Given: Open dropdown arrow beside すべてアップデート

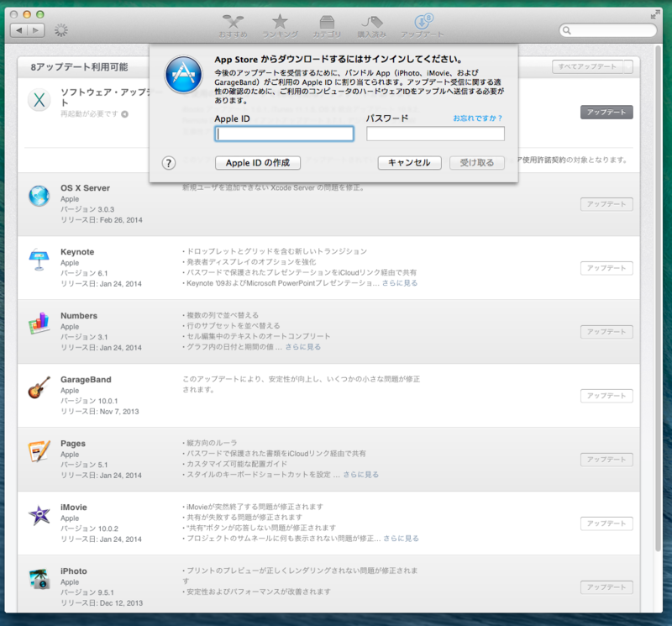Looking at the screenshot, I should click(x=628, y=67).
